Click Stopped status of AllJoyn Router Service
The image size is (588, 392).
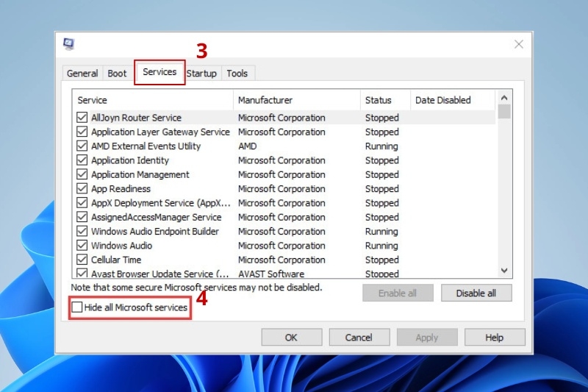(x=382, y=118)
